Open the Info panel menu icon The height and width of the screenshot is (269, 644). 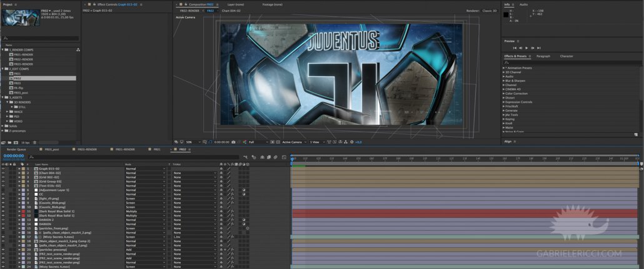click(513, 4)
